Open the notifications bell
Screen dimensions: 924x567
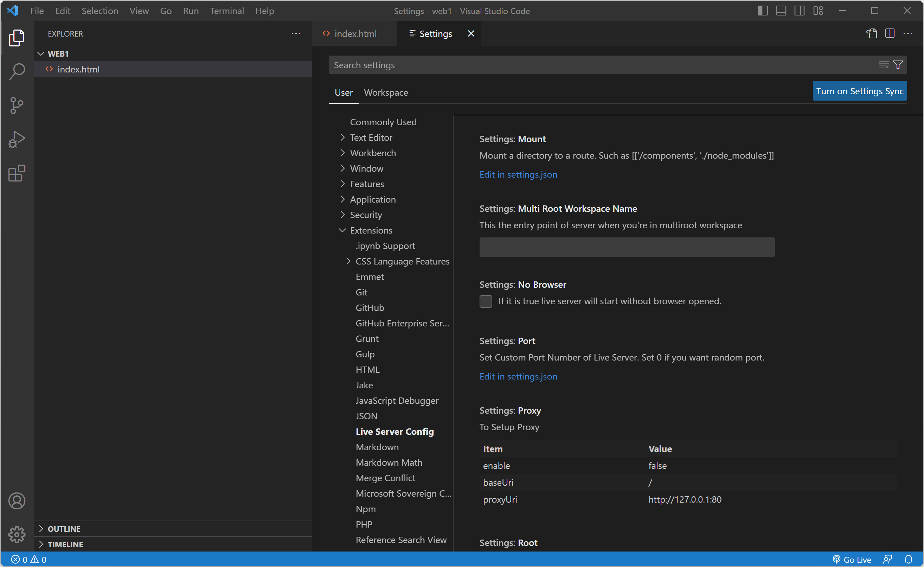tap(908, 559)
